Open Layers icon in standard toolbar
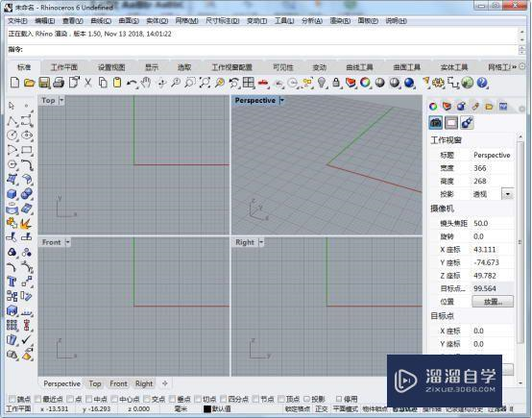The image size is (532, 418). coord(351,83)
